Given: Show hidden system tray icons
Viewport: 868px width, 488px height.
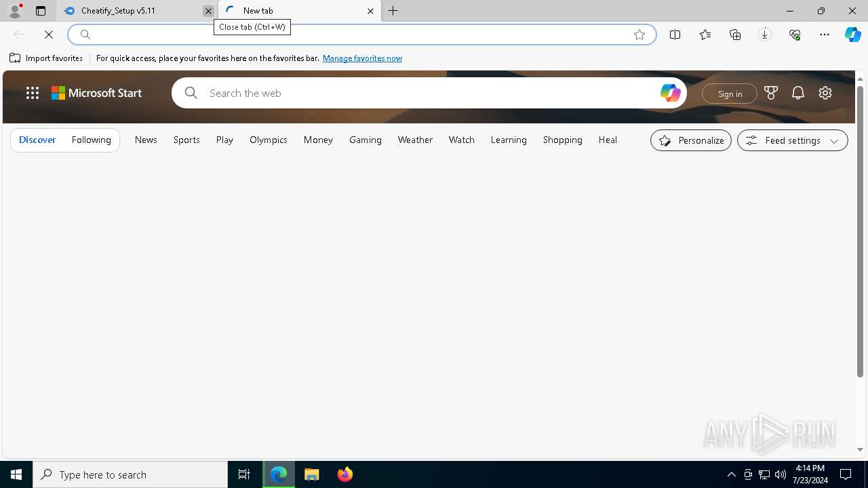Looking at the screenshot, I should pyautogui.click(x=731, y=474).
